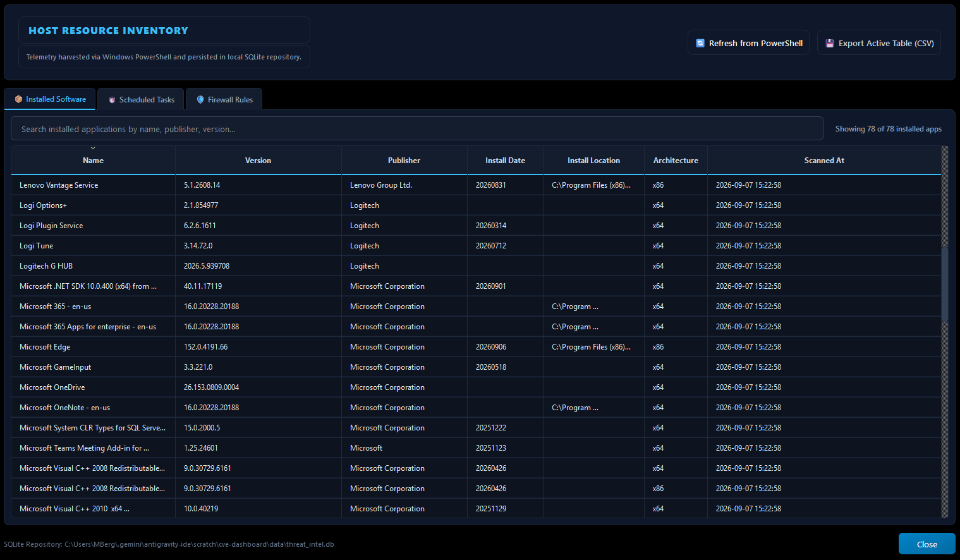Select Microsoft 365 Apps for enterprise row

click(476, 327)
